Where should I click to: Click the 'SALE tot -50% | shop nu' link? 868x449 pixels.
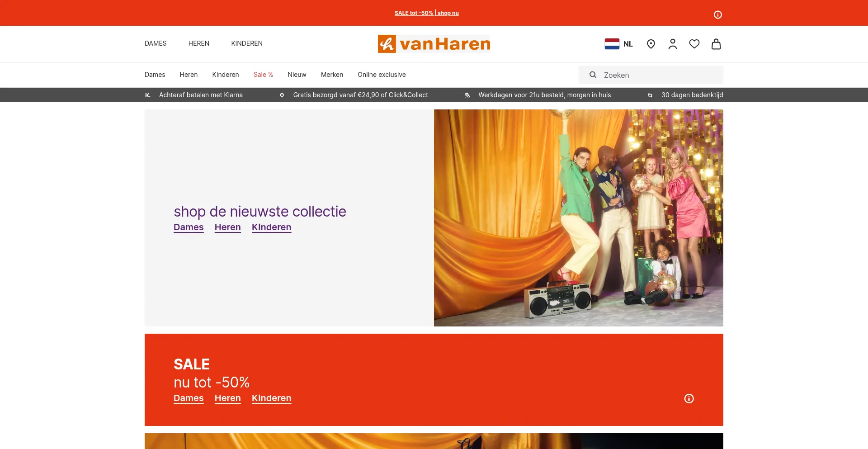(426, 13)
